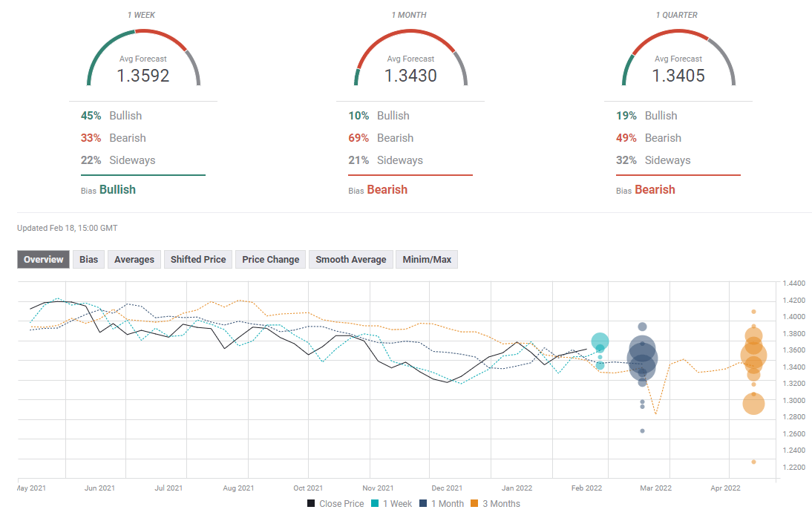Click the Bearish bias label under 1 Month
This screenshot has height=521, width=812.
pyautogui.click(x=387, y=189)
